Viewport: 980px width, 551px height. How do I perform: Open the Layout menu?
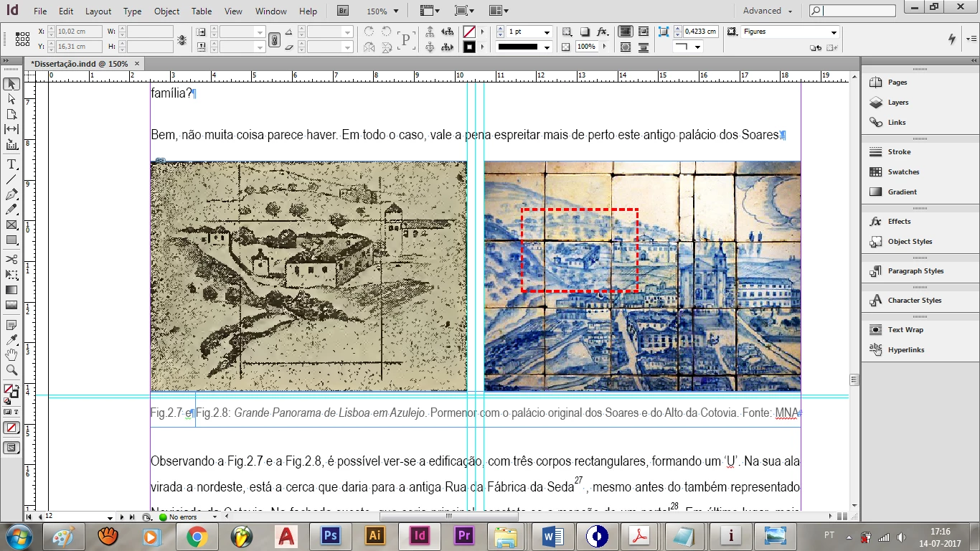pyautogui.click(x=98, y=11)
